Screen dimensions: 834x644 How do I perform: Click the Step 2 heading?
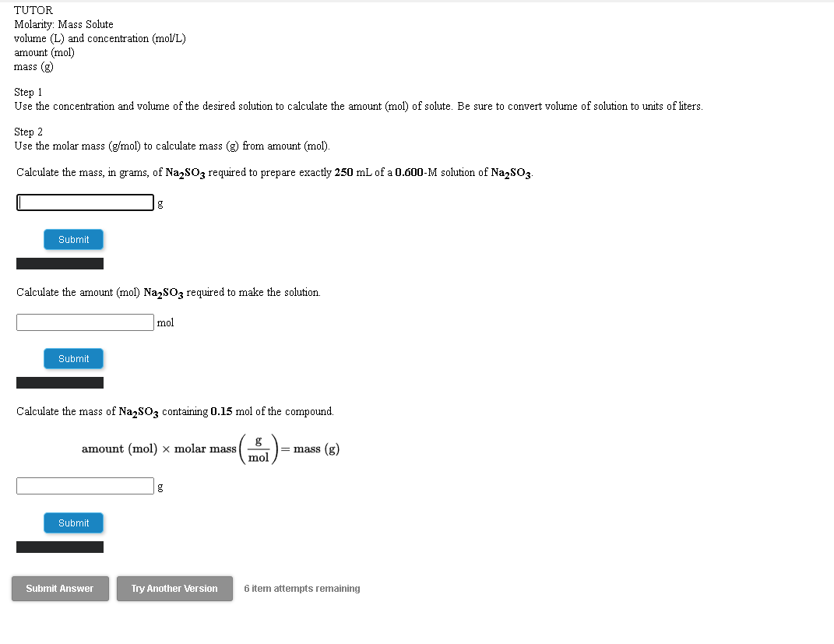tap(28, 132)
